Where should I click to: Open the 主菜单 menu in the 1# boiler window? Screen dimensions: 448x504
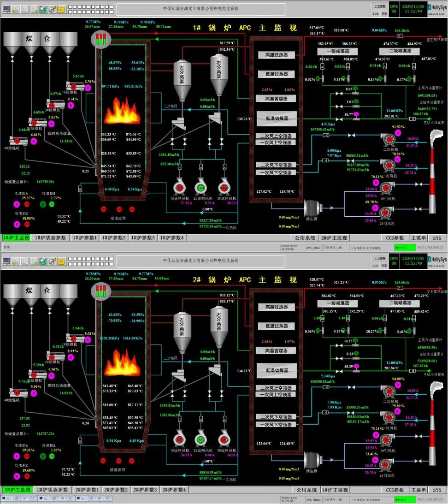pos(419,238)
